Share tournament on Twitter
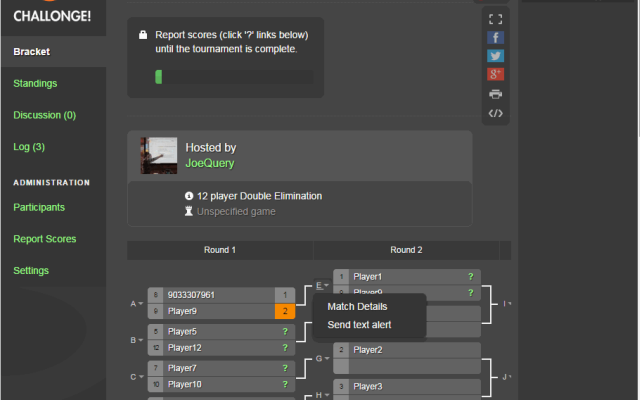 coord(495,56)
